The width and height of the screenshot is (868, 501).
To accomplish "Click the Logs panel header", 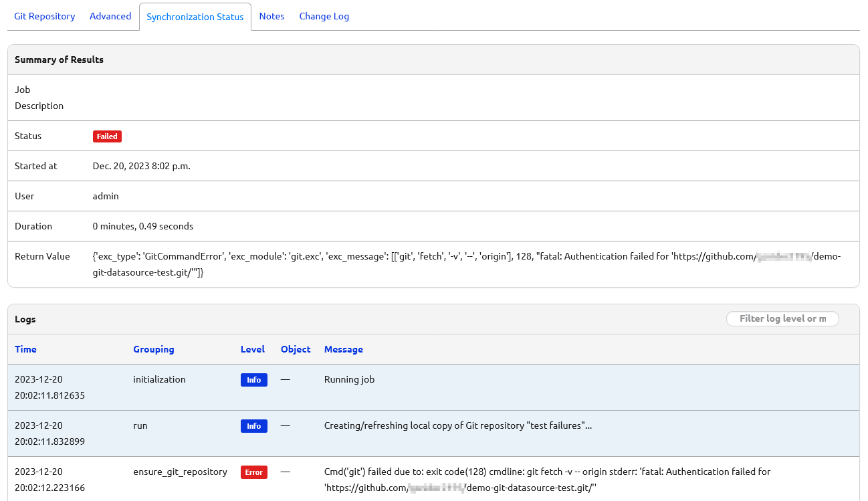I will pos(25,318).
